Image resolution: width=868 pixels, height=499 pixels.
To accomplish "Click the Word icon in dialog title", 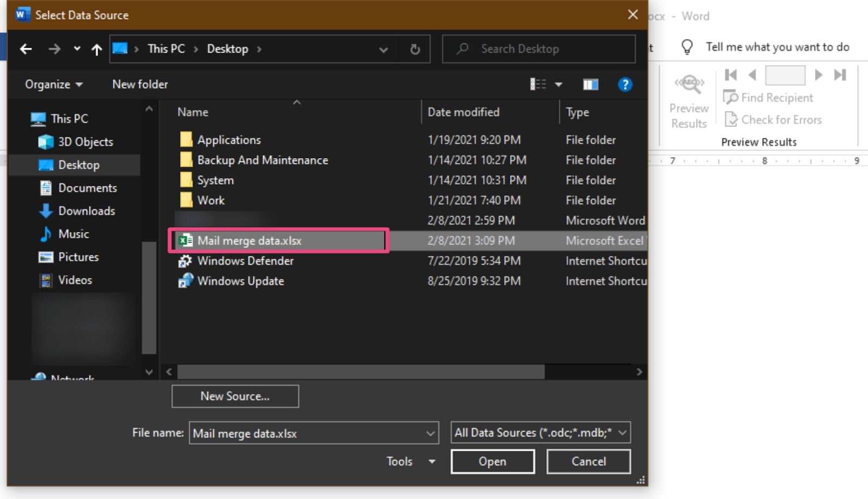I will click(22, 15).
